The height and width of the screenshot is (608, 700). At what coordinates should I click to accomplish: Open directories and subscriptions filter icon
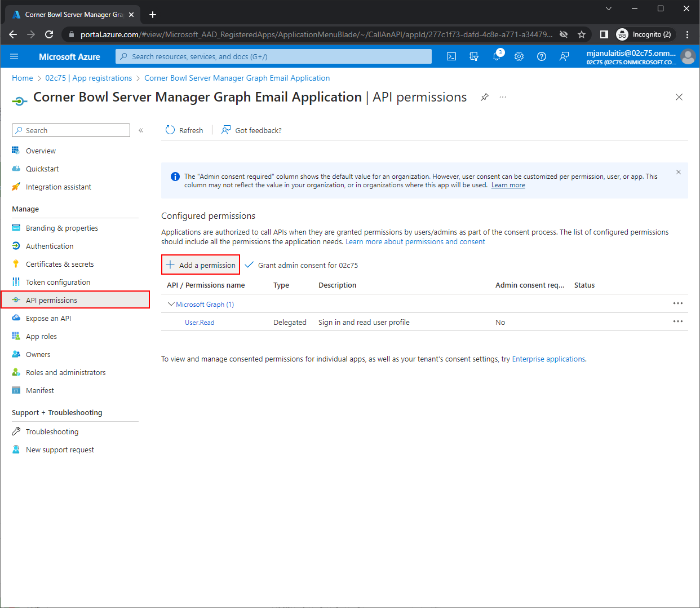(x=474, y=56)
